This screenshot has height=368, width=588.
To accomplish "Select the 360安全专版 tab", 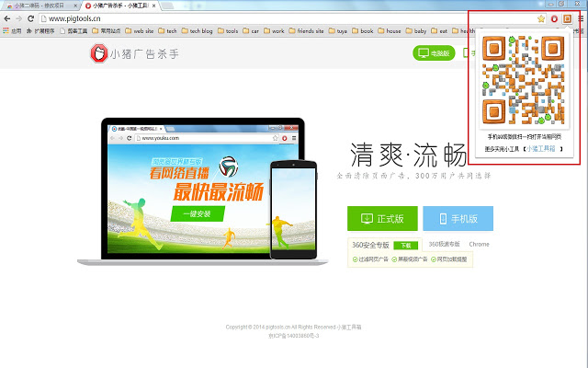I will (370, 245).
